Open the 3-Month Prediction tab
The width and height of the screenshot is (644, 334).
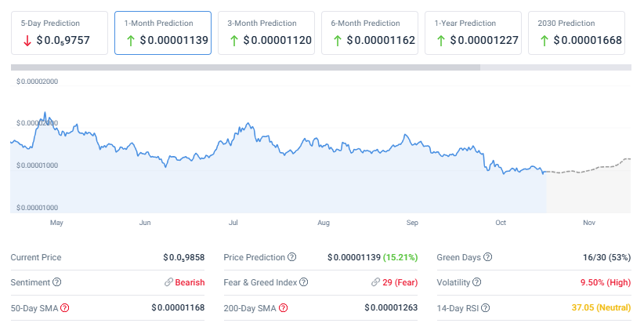pyautogui.click(x=266, y=33)
